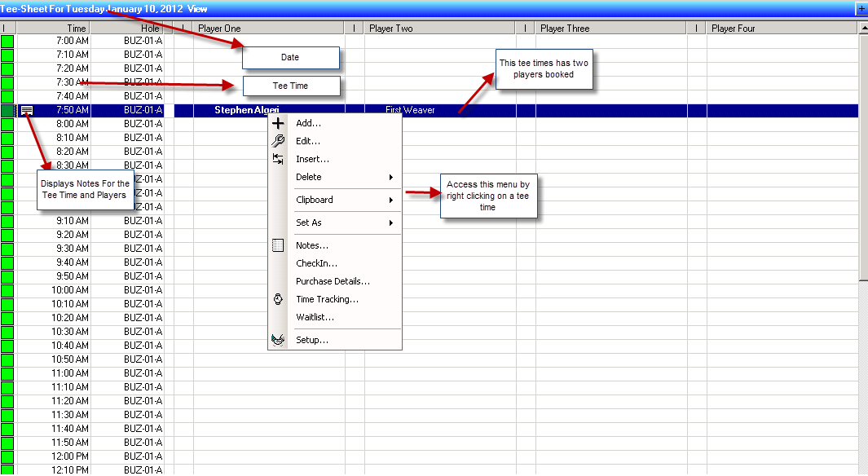
Task: Click the plus button at title bar right
Action: coord(861,9)
